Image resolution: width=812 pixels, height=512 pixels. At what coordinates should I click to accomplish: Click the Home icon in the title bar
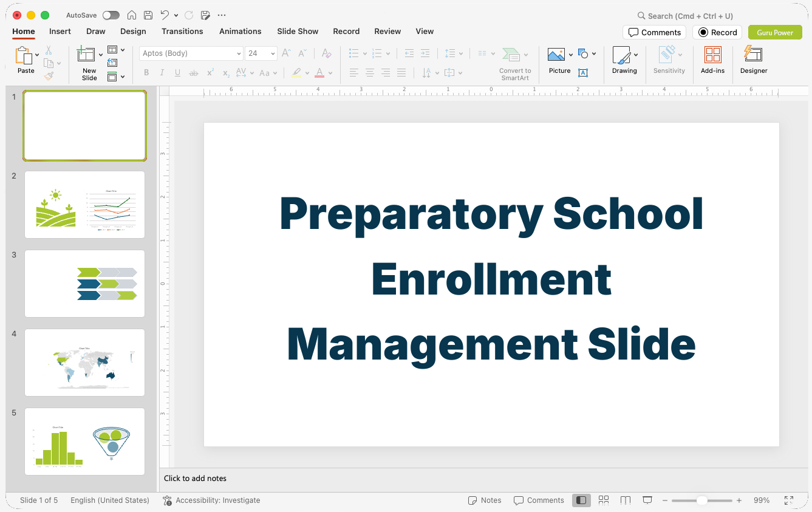[x=132, y=15]
